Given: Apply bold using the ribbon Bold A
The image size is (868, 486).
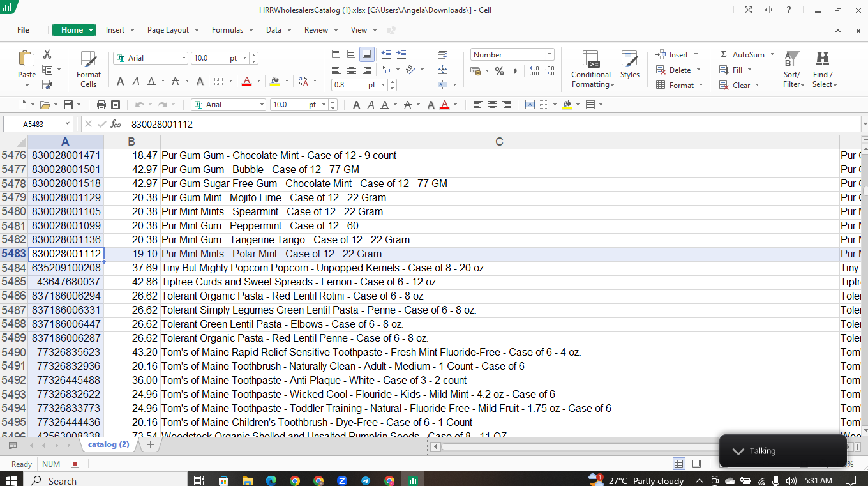Looking at the screenshot, I should (x=121, y=81).
